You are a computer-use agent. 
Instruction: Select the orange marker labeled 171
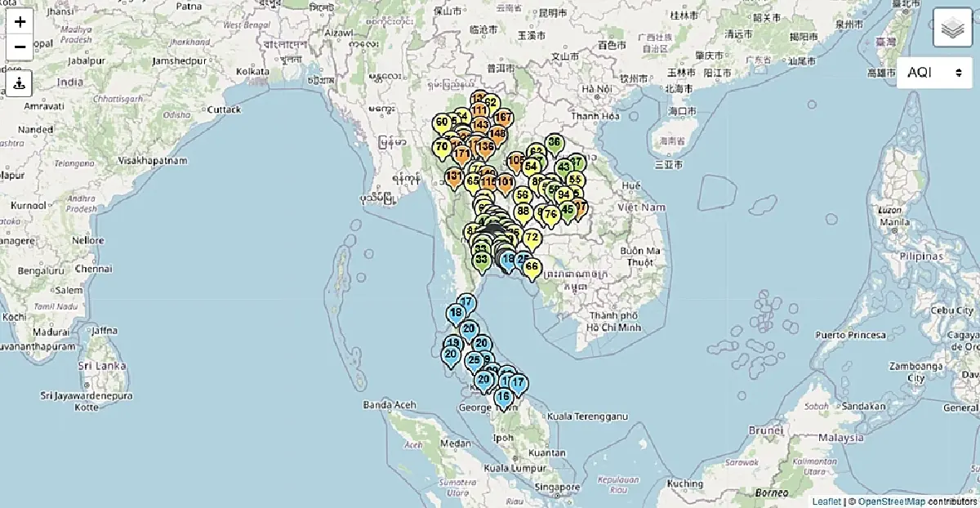point(461,154)
